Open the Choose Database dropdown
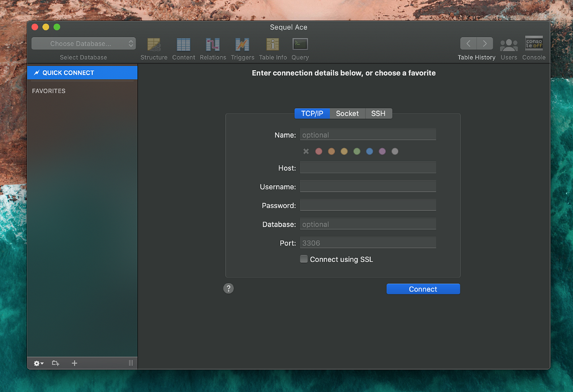This screenshot has height=392, width=573. (84, 43)
